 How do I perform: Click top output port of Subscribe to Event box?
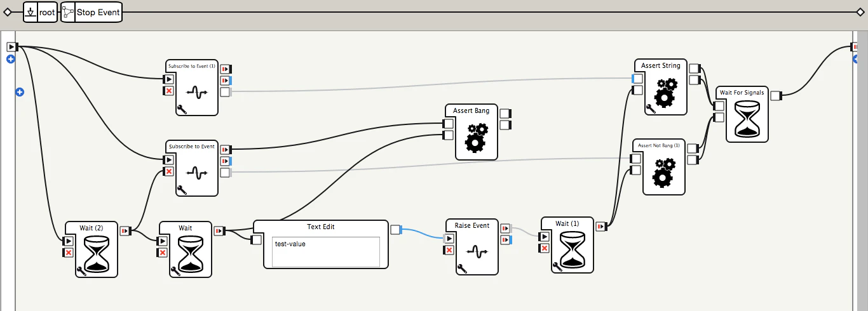coord(226,149)
